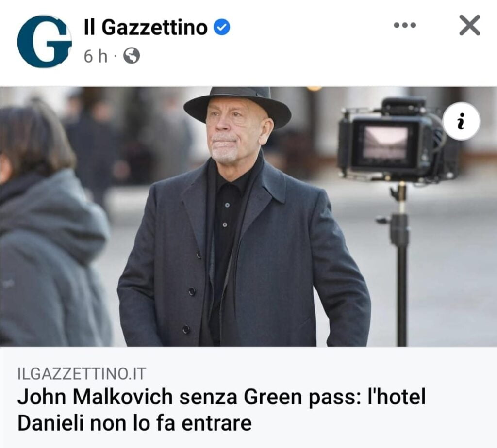
Task: Click the blue verified badge
Action: [222, 27]
